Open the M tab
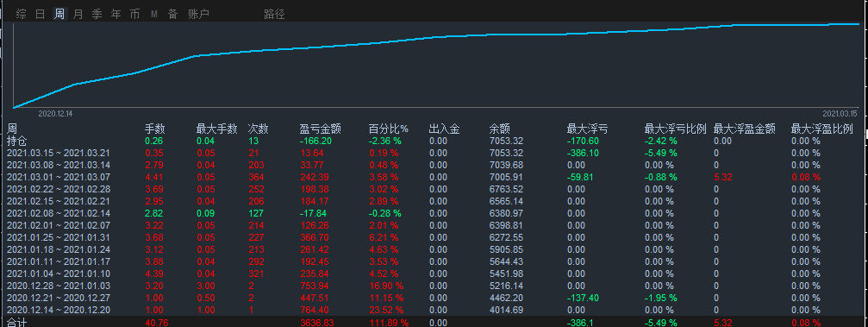 154,15
